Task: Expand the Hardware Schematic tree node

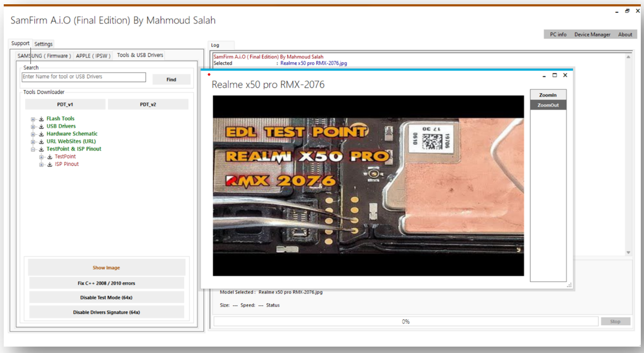Action: [33, 134]
